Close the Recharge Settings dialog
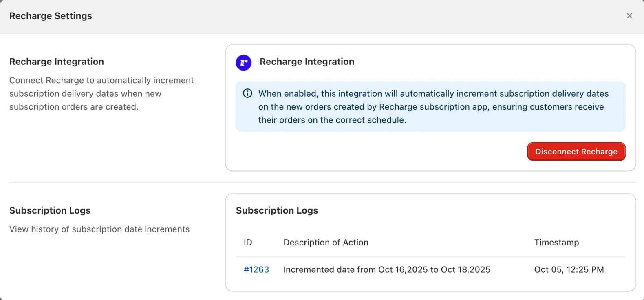This screenshot has width=644, height=300. (x=629, y=16)
